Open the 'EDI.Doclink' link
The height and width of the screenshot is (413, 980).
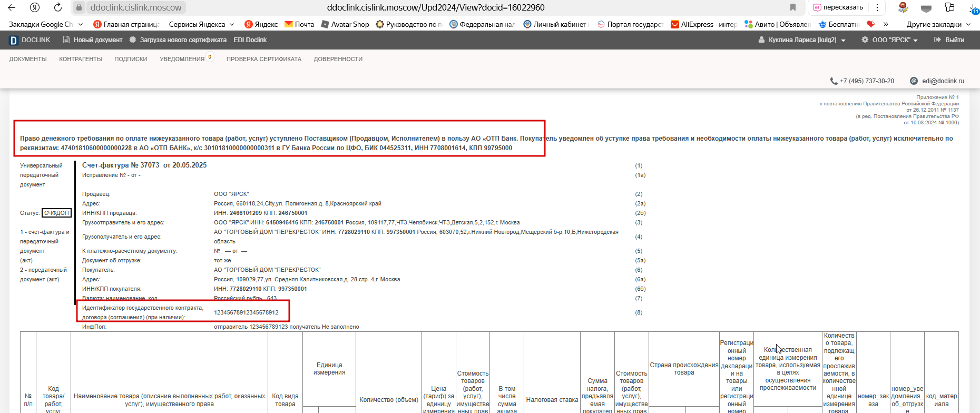[250, 40]
